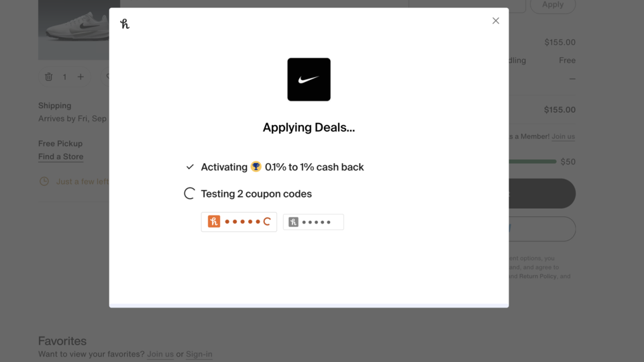Click the Return Policy link

(x=537, y=276)
